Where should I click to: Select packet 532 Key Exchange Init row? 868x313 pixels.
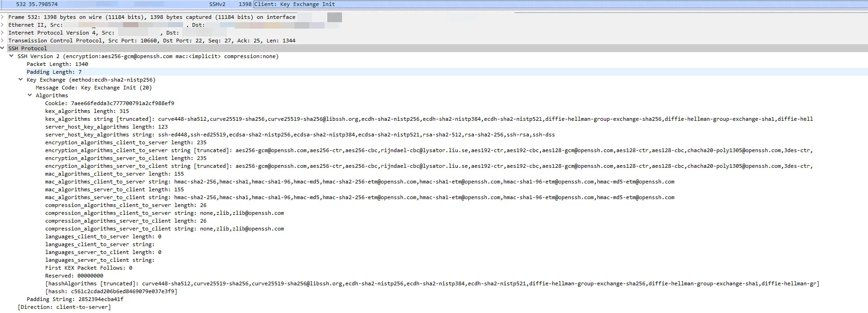point(434,4)
